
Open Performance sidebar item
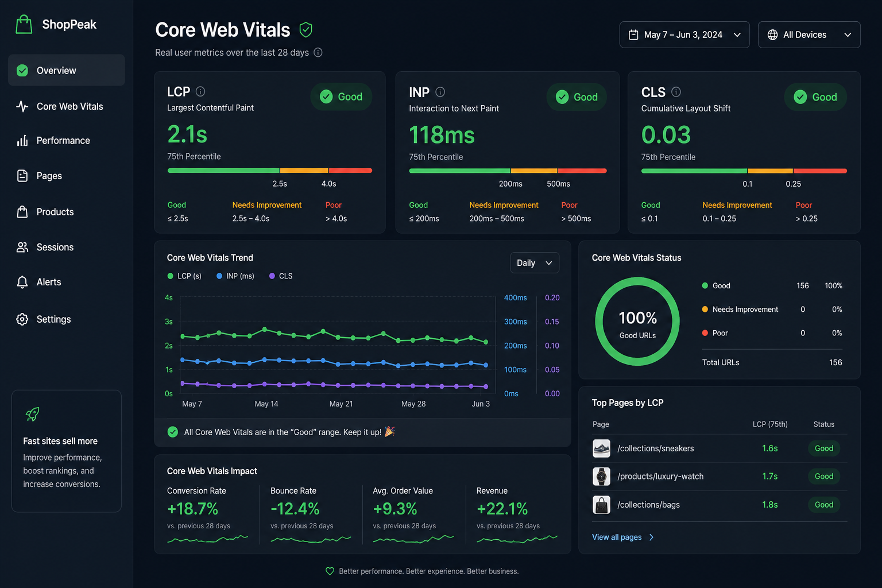point(67,141)
